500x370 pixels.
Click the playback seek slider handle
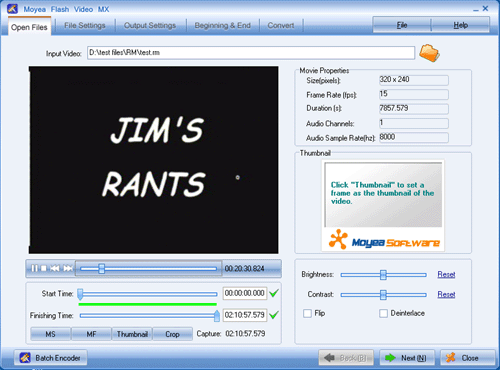point(102,269)
